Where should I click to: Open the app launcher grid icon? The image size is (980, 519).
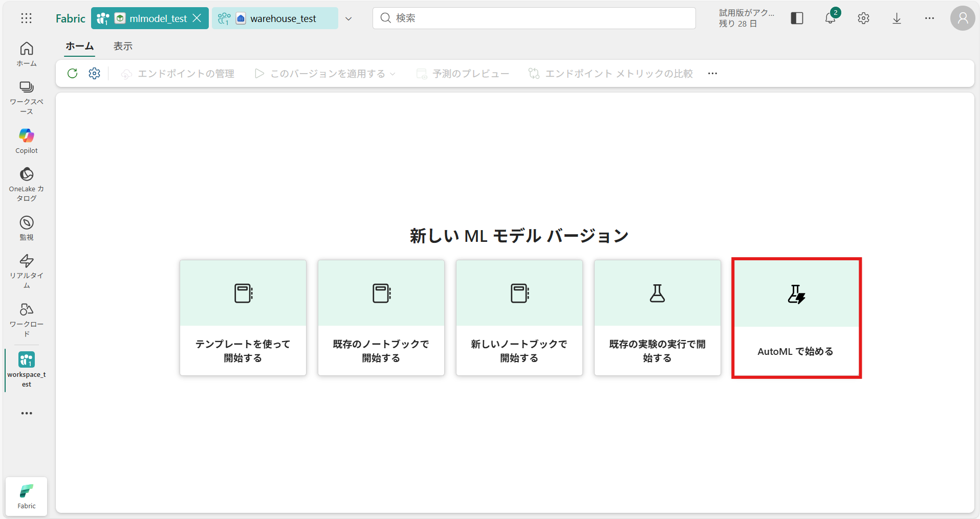tap(27, 18)
